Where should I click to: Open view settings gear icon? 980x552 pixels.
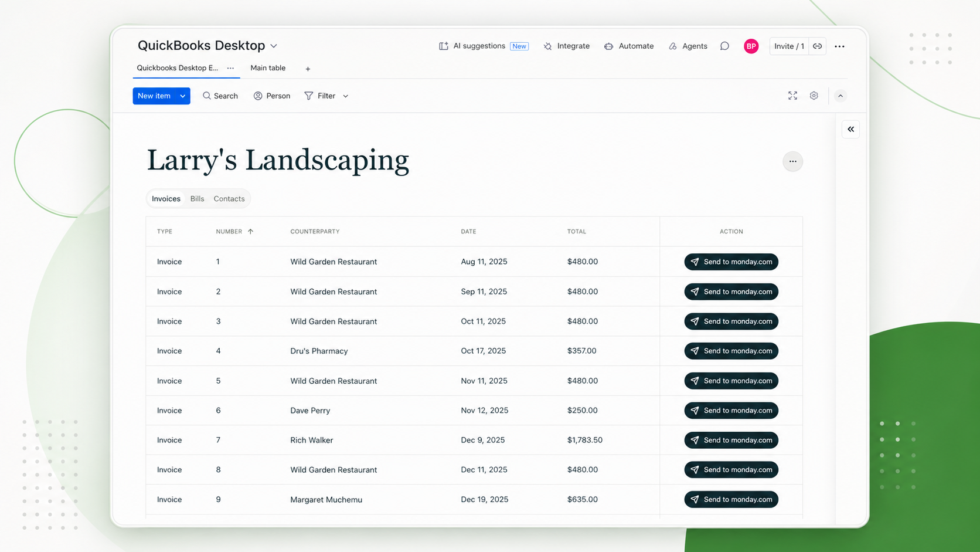click(814, 96)
